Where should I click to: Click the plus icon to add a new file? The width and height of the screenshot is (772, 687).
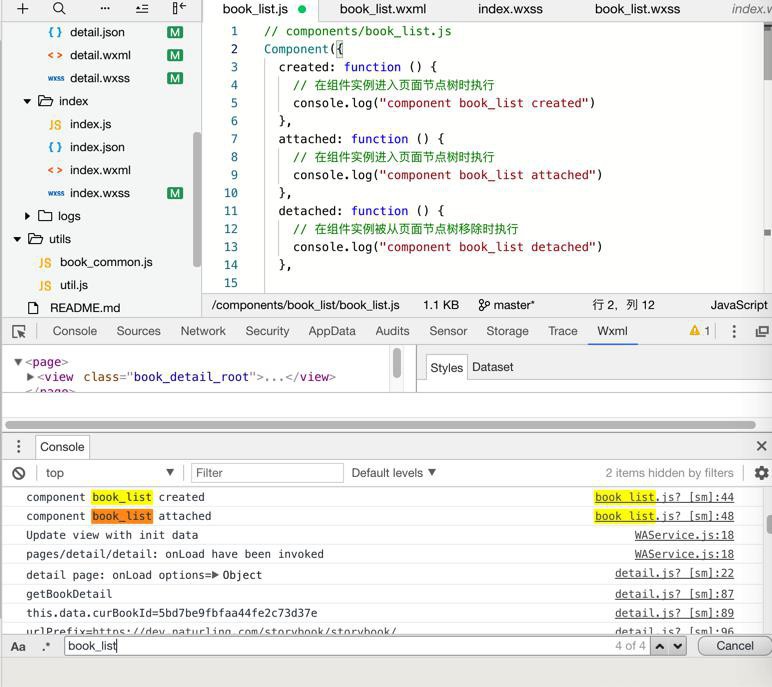click(22, 9)
